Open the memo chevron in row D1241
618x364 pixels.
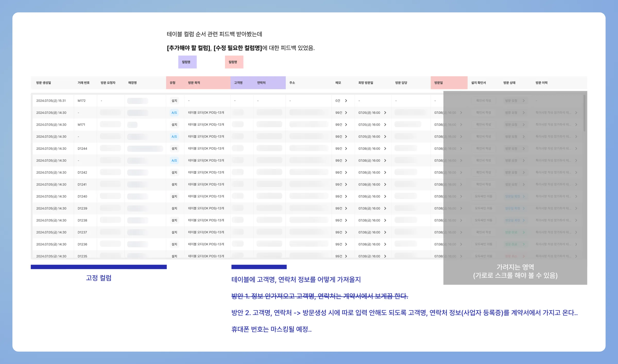click(346, 184)
